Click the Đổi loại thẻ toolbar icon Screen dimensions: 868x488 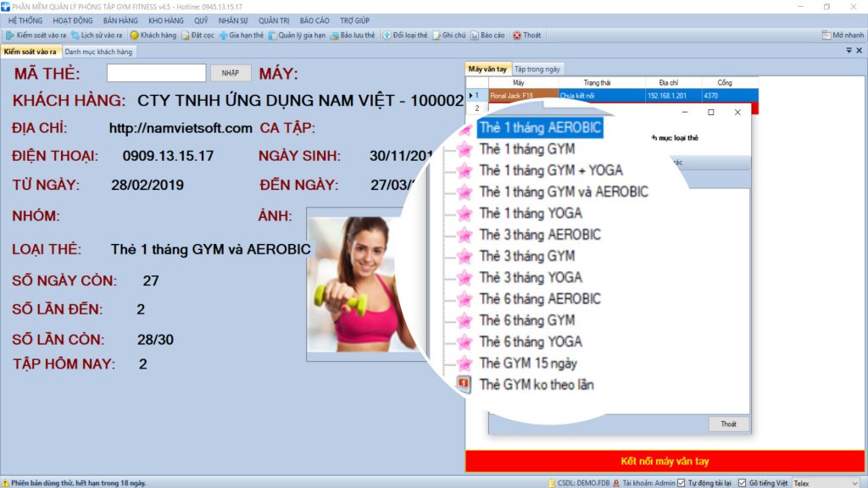click(405, 36)
